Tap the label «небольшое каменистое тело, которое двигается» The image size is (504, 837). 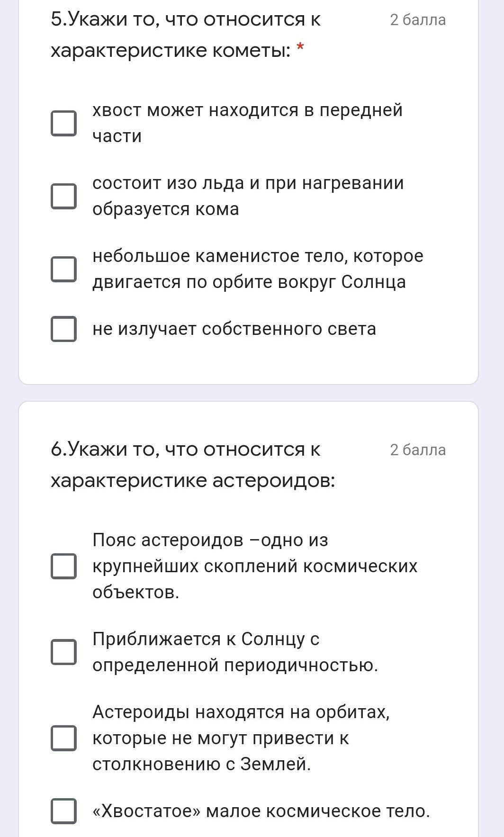[x=258, y=269]
